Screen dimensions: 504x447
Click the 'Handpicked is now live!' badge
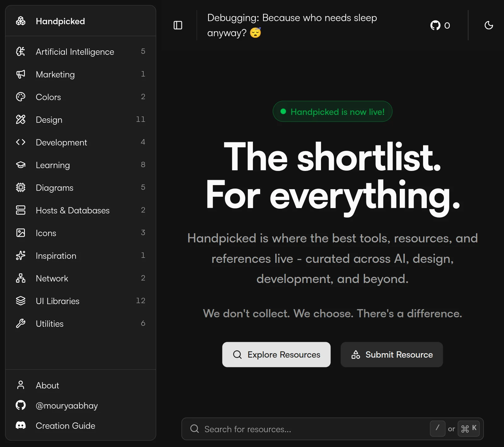pyautogui.click(x=332, y=111)
